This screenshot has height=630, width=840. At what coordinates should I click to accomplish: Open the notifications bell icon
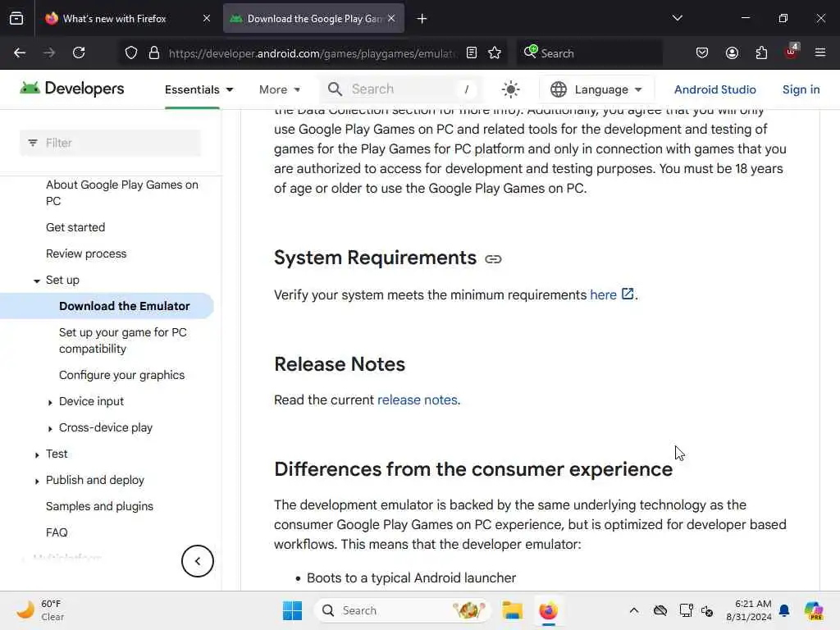point(784,610)
